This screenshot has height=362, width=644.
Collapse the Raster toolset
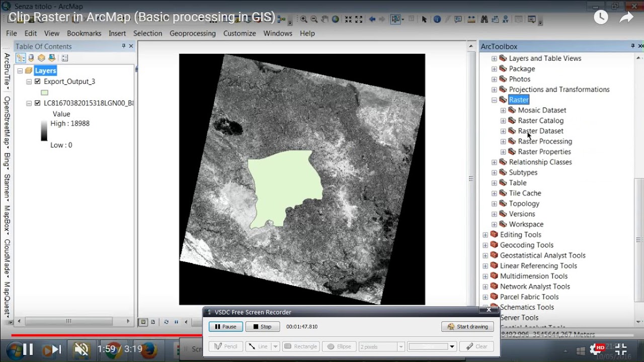click(x=494, y=100)
